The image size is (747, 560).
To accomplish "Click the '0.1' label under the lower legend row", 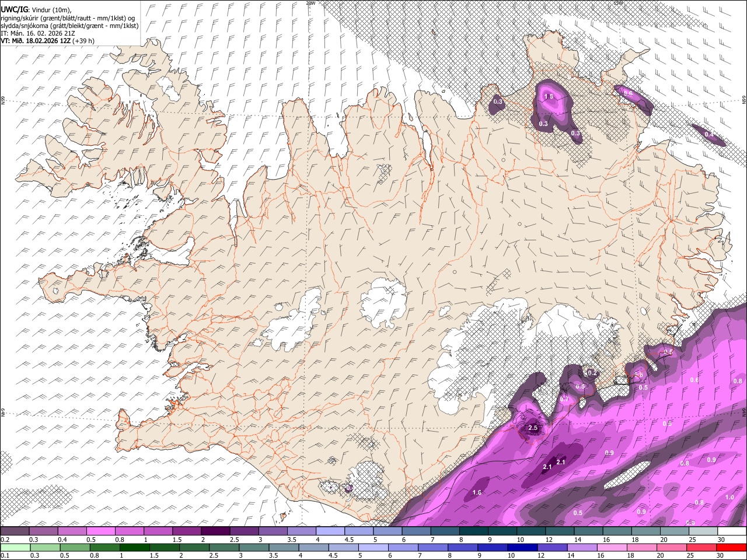I will click(5, 555).
